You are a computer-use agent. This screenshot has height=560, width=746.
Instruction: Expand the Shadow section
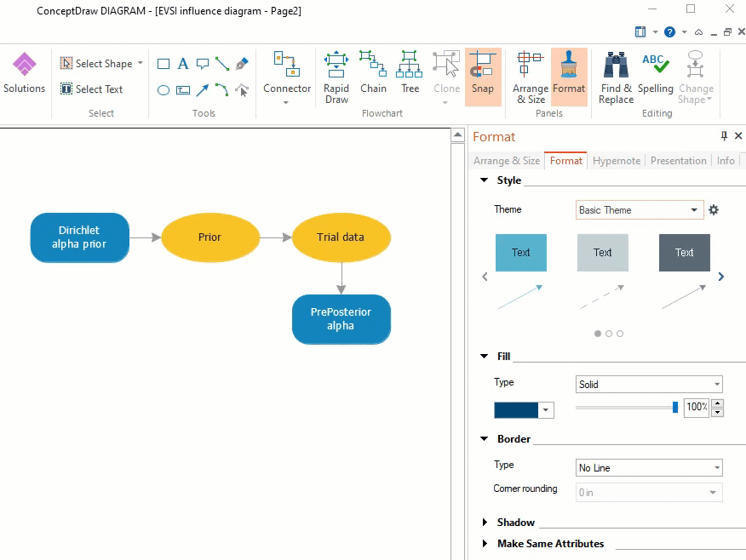[x=485, y=523]
